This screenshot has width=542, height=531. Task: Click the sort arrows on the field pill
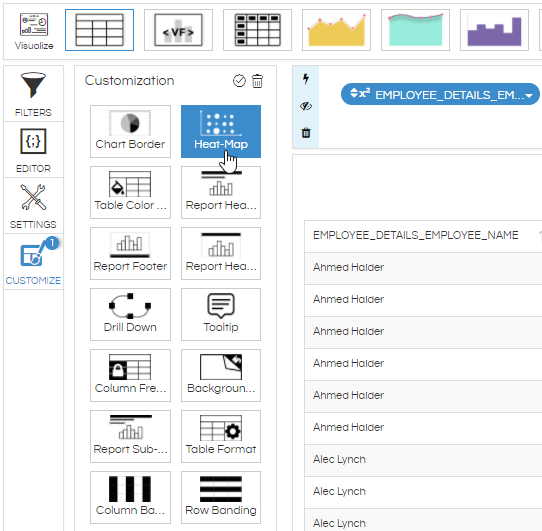pos(354,93)
